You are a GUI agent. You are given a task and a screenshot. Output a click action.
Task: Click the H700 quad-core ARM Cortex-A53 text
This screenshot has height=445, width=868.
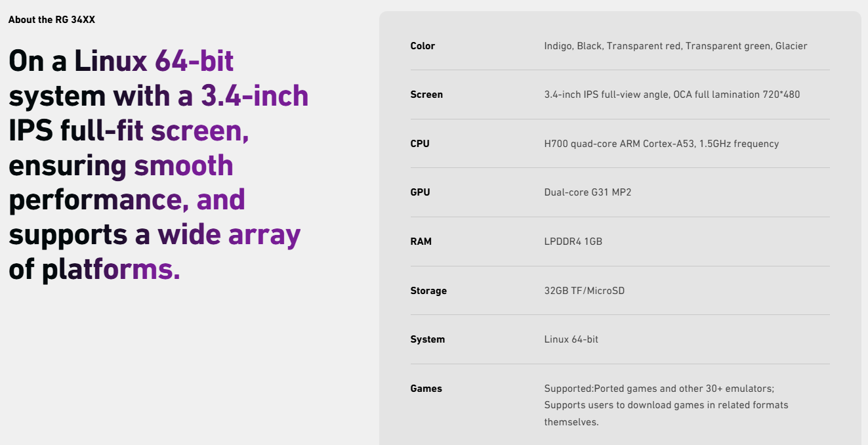pyautogui.click(x=661, y=144)
